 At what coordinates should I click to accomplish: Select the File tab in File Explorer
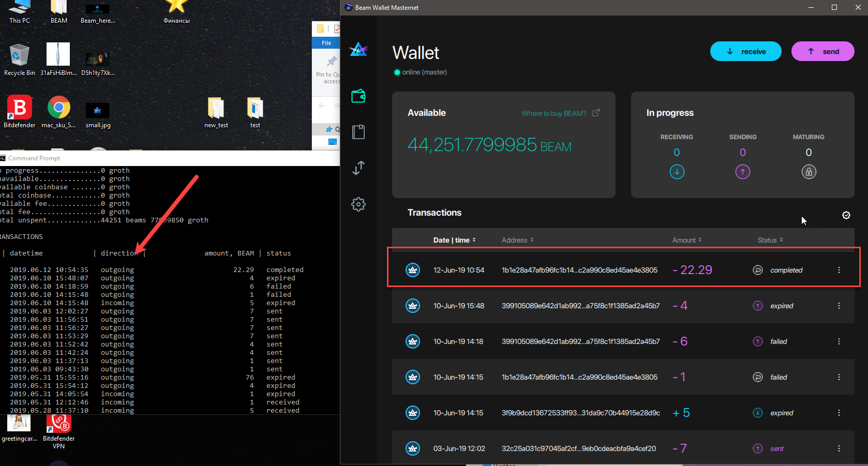tap(326, 42)
